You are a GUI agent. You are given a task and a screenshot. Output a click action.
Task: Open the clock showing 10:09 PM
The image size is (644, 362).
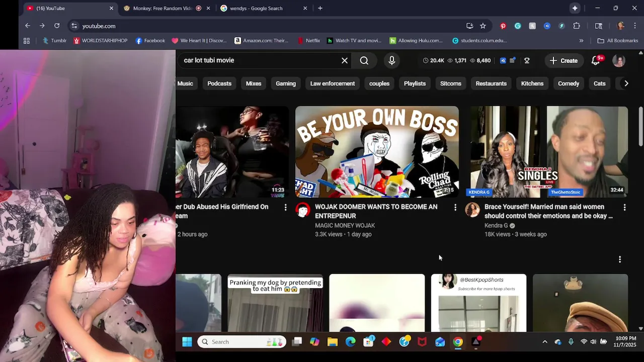click(625, 342)
